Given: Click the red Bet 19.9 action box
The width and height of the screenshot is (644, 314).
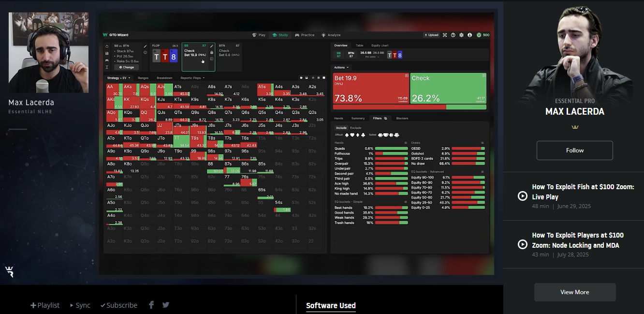Looking at the screenshot, I should pos(370,88).
